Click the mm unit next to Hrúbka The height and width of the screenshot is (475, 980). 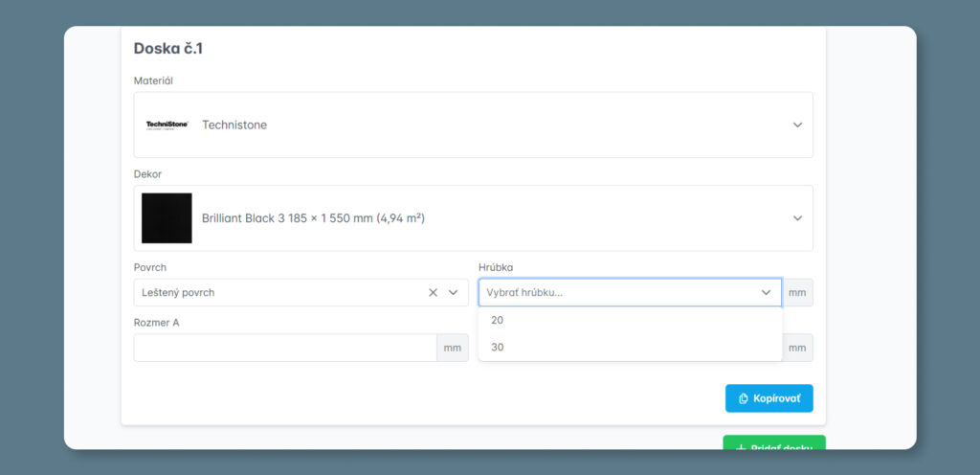coord(797,292)
